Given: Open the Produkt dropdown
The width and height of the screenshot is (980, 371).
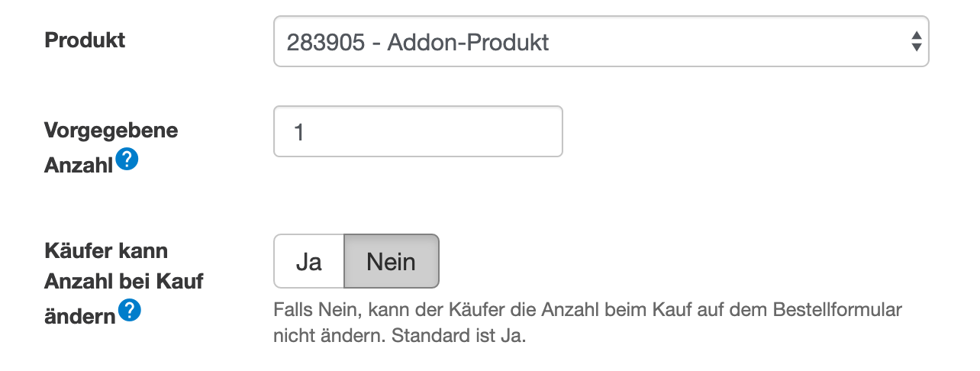Looking at the screenshot, I should click(601, 41).
